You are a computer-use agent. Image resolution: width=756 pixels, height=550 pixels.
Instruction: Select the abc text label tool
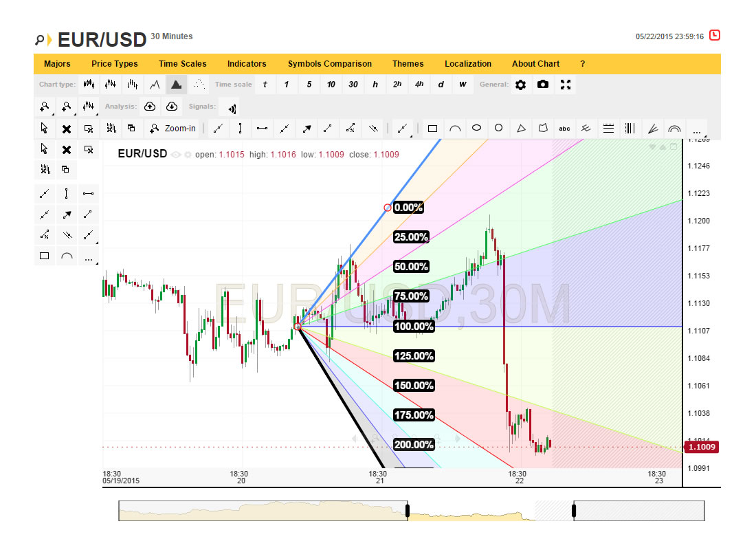(564, 128)
